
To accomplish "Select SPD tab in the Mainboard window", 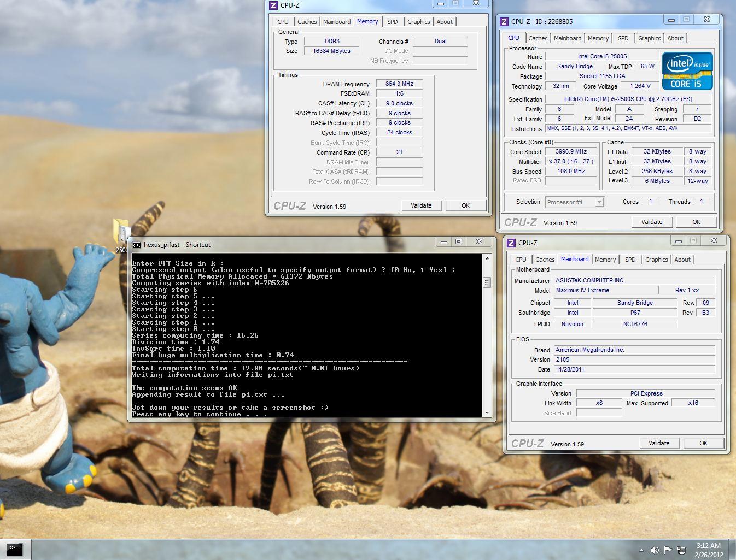I will click(x=630, y=260).
